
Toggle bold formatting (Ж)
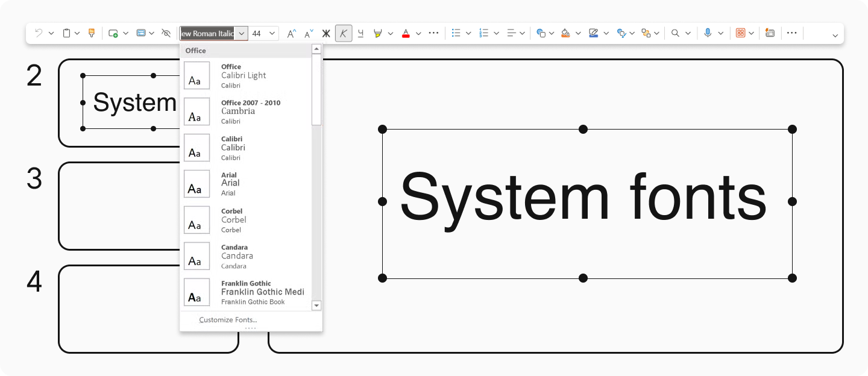point(326,33)
